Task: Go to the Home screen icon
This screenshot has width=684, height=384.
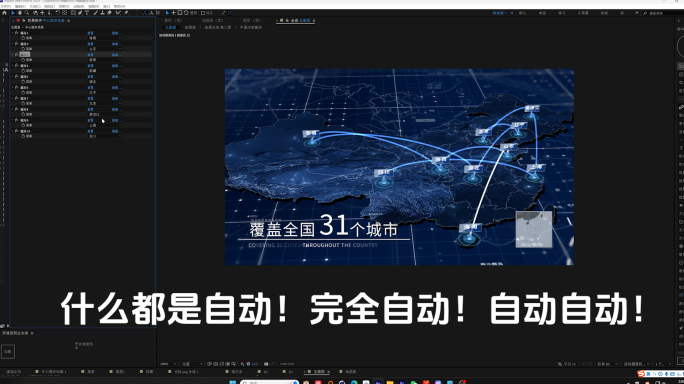Action: click(x=4, y=13)
